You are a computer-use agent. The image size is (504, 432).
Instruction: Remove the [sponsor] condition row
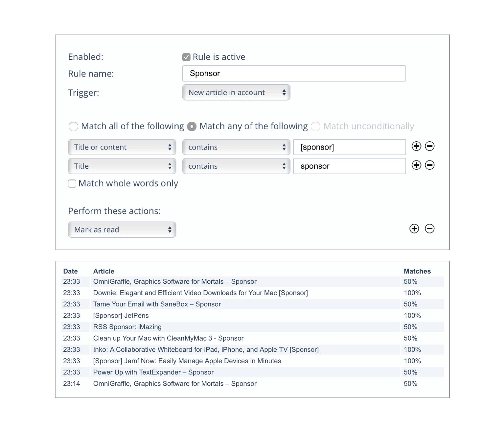[x=430, y=146]
